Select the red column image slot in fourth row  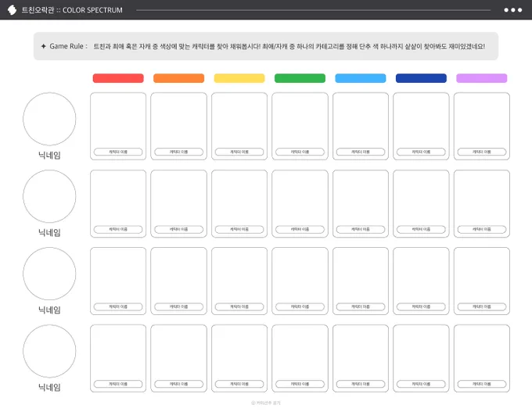tap(118, 358)
